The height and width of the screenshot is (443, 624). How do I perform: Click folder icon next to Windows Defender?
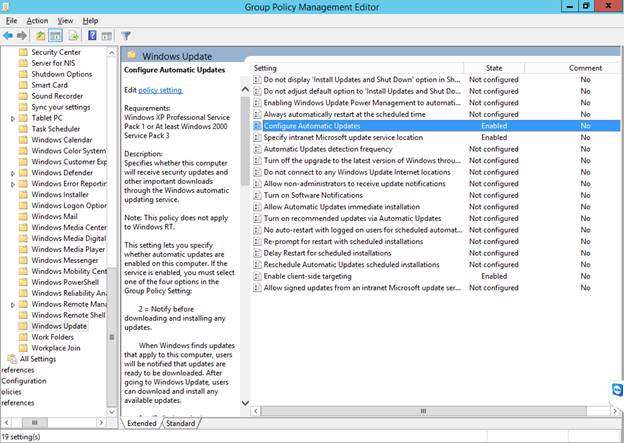click(23, 173)
